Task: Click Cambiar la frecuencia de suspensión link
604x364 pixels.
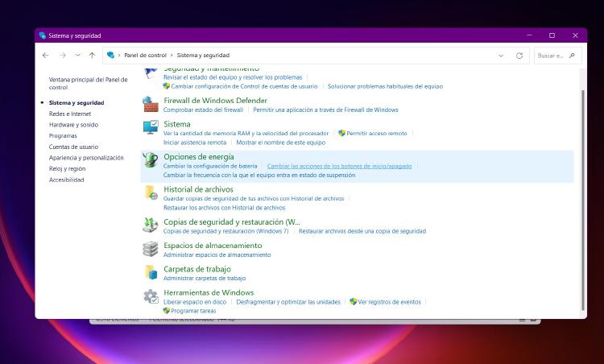Action: 259,175
